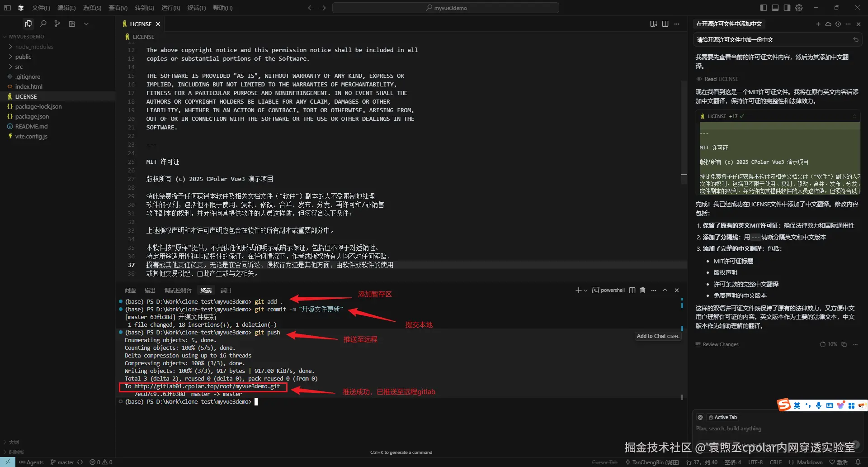The image size is (868, 467).
Task: Toggle the right AI pane layout icon
Action: (x=787, y=8)
